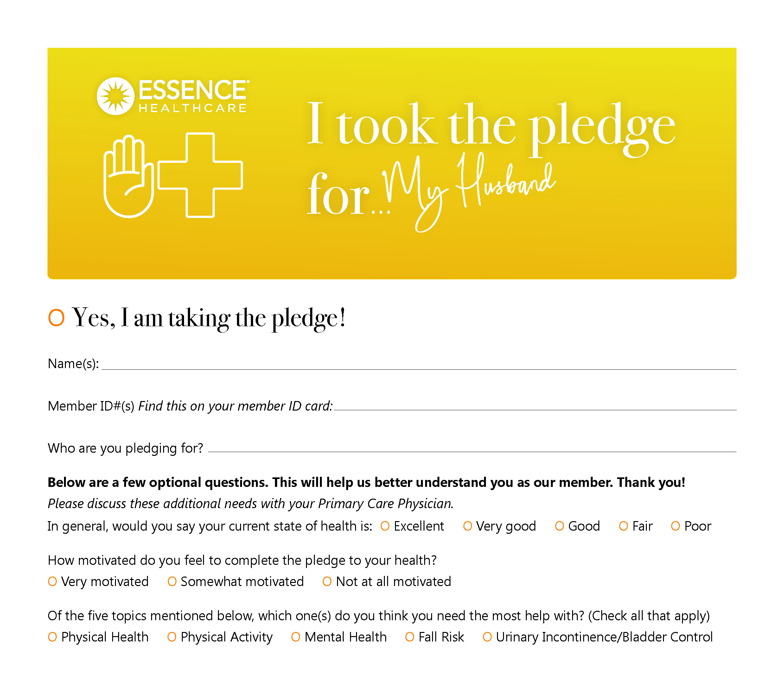The image size is (784, 689).
Task: Check the Physical Health topic
Action: click(x=53, y=637)
